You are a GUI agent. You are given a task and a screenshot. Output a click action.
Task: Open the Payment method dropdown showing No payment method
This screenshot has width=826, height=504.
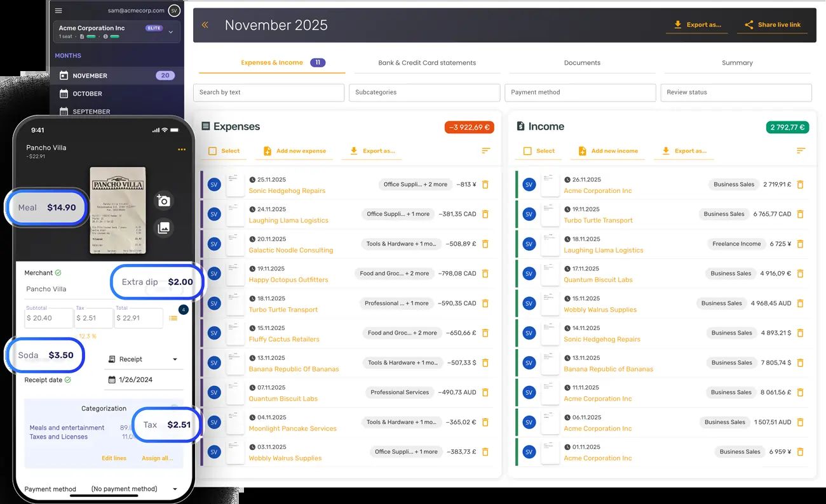(174, 489)
